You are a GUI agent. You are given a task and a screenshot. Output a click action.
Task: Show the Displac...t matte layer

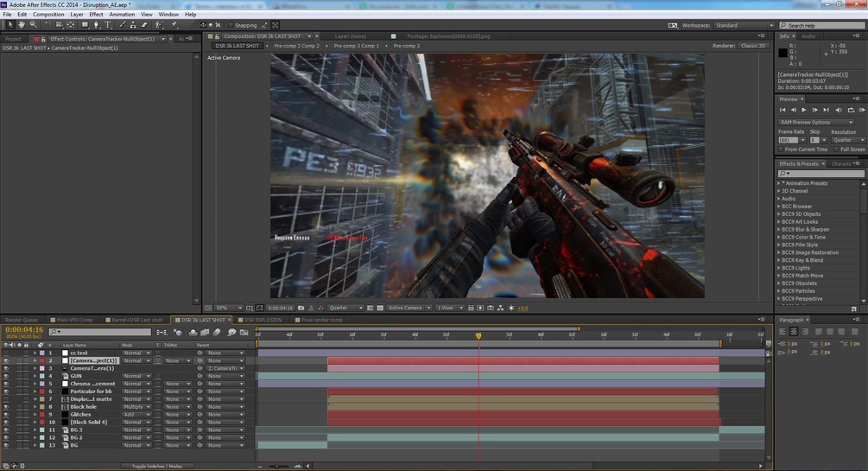[x=6, y=399]
